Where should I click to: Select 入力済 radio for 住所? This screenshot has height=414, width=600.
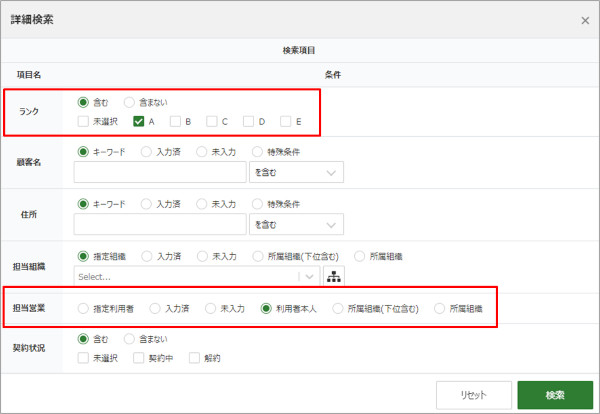(146, 204)
